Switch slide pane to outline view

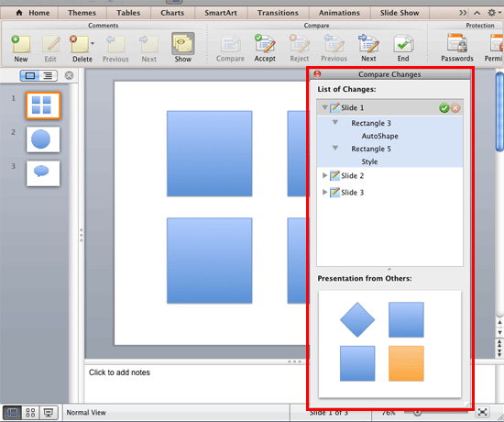pyautogui.click(x=48, y=75)
